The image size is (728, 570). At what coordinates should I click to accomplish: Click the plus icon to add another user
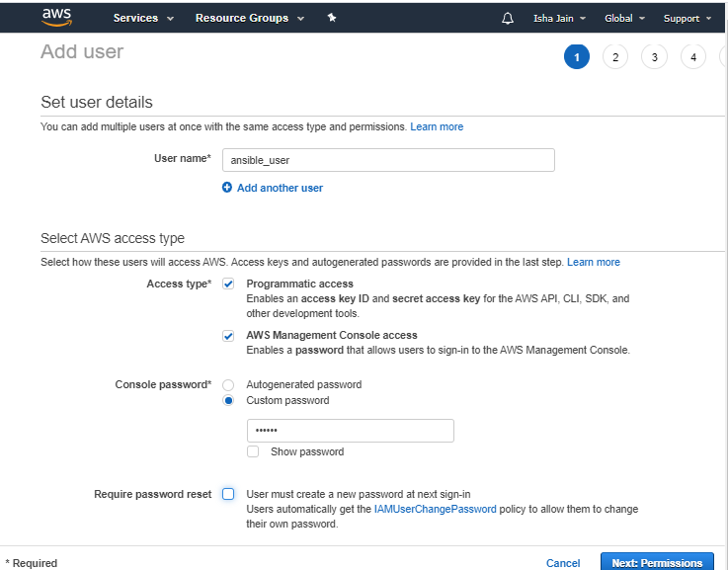click(x=226, y=187)
